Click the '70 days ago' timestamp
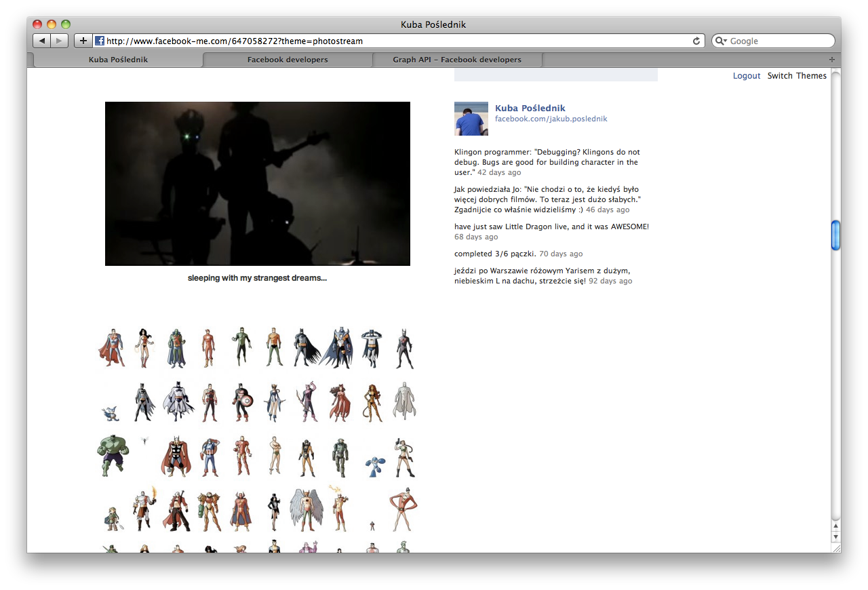The height and width of the screenshot is (590, 868). (x=561, y=254)
